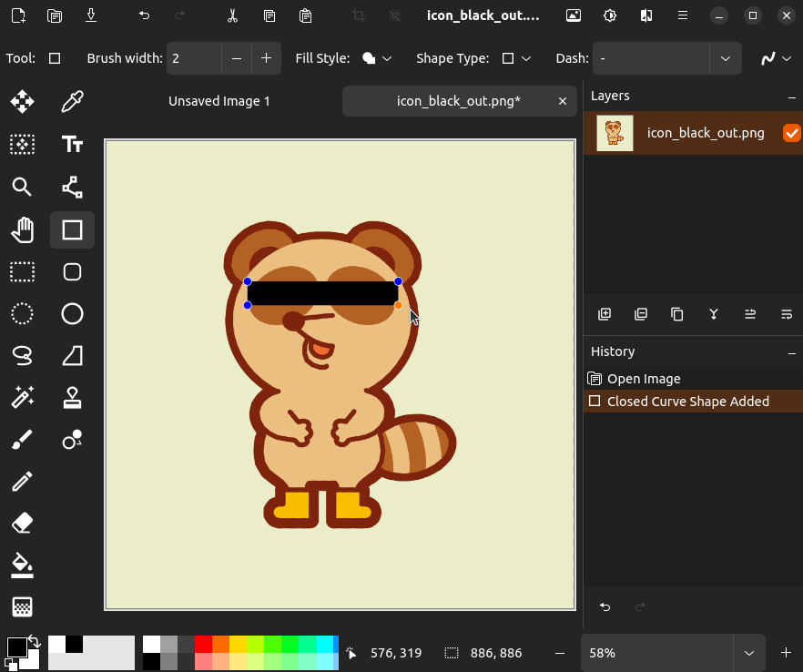Open the Adjustments menu icon
This screenshot has height=672, width=803.
pos(610,15)
